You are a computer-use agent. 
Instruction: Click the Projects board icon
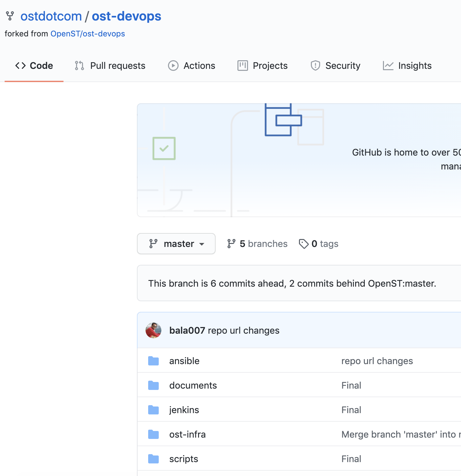pos(243,66)
